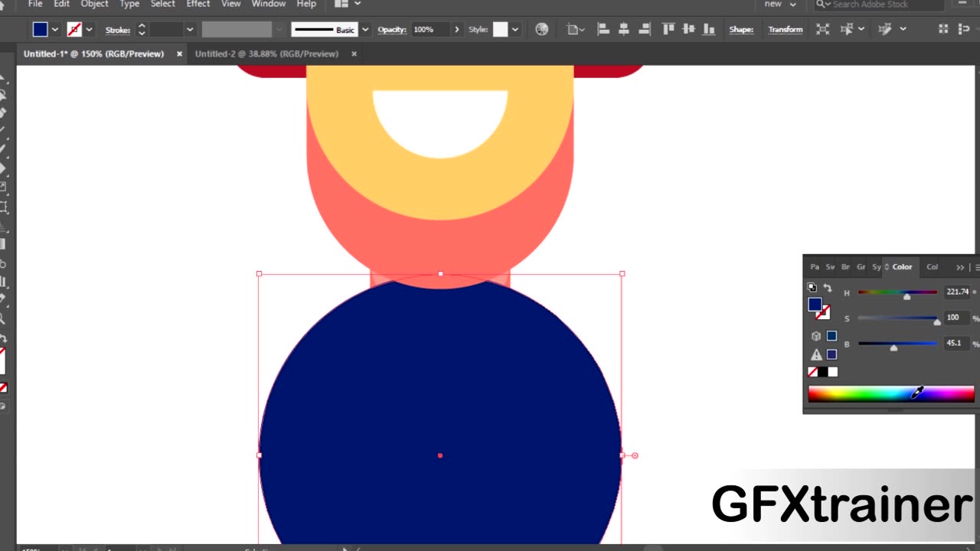
Task: Open the Window menu
Action: (x=269, y=4)
